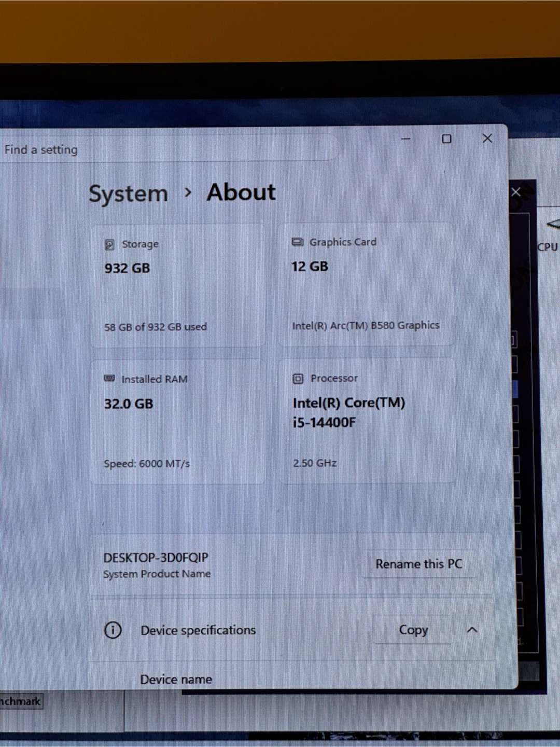The image size is (560, 747).
Task: Click the Device specifications info icon
Action: (x=113, y=630)
